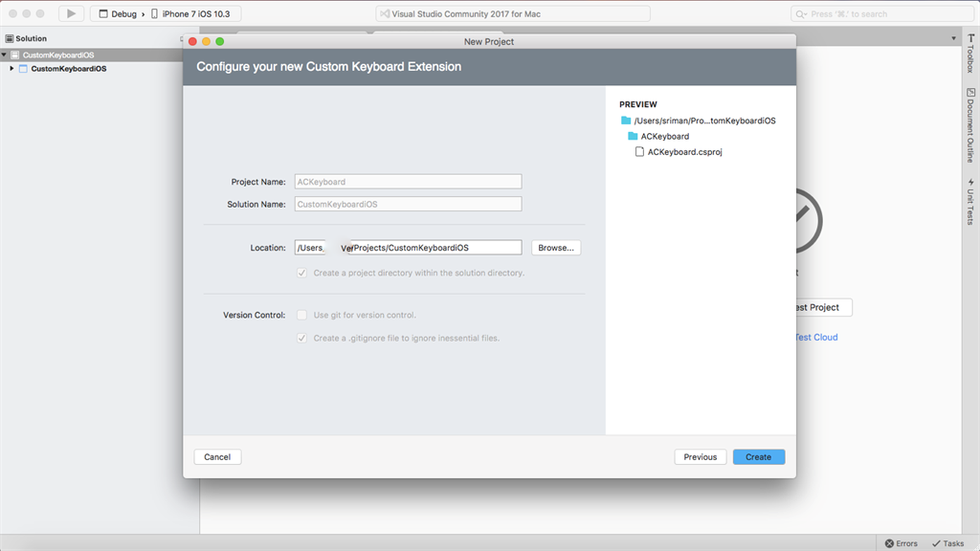Click the Browse... button for location
The image size is (980, 551).
pos(556,248)
